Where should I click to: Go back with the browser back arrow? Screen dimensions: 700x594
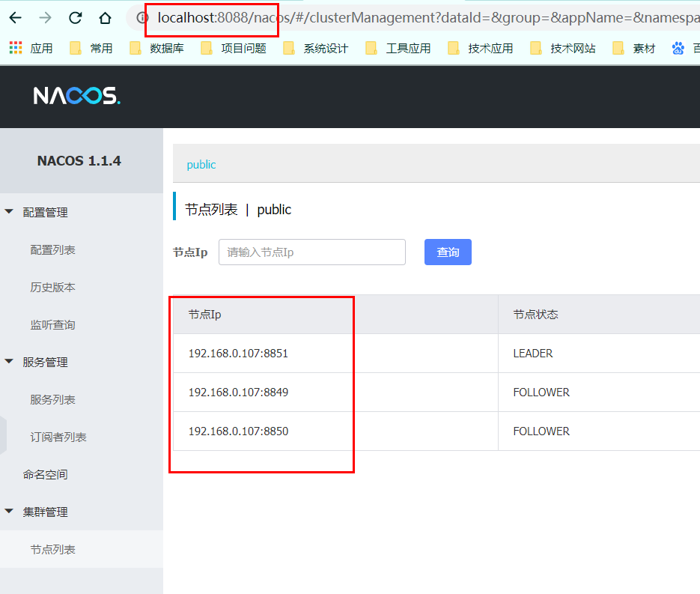tap(15, 18)
